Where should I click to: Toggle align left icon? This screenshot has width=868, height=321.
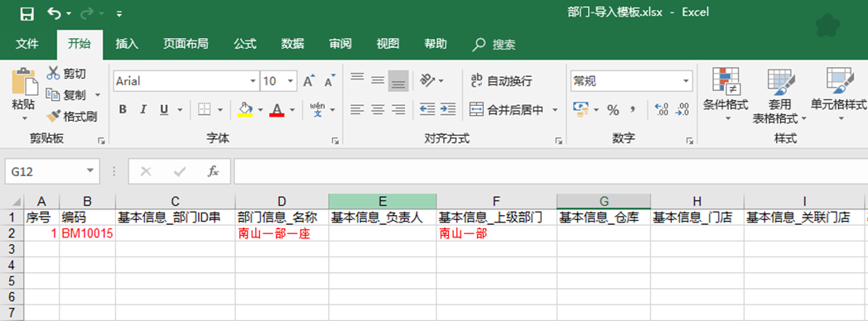click(358, 109)
